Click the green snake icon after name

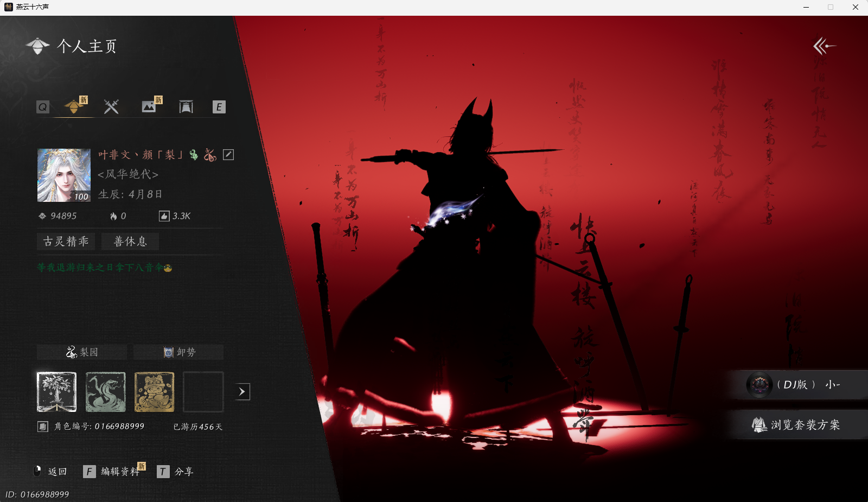tap(194, 155)
